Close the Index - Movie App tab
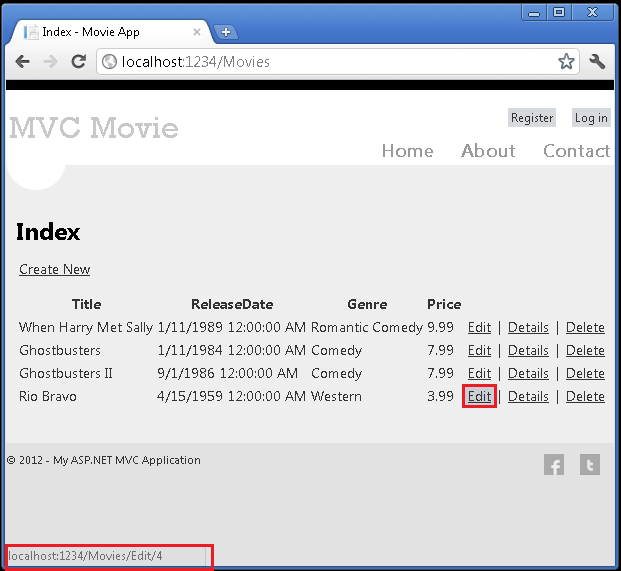Viewport: 621px width, 571px height. (x=196, y=32)
